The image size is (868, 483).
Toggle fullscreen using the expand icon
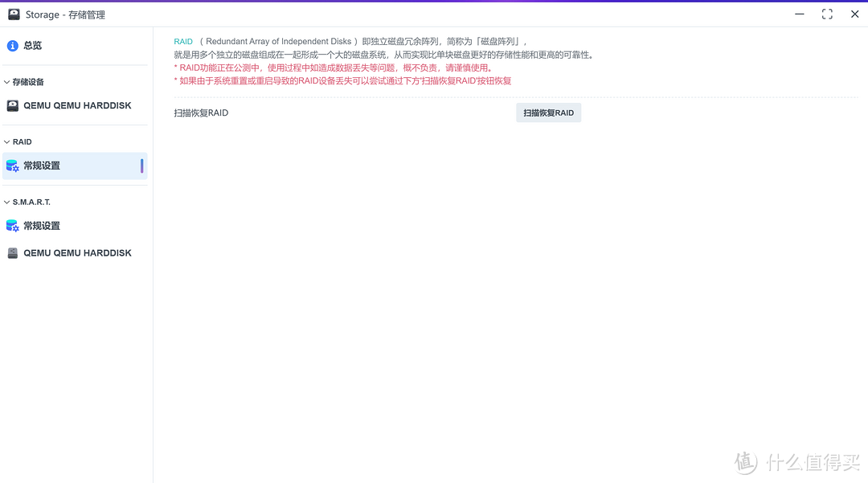(826, 14)
